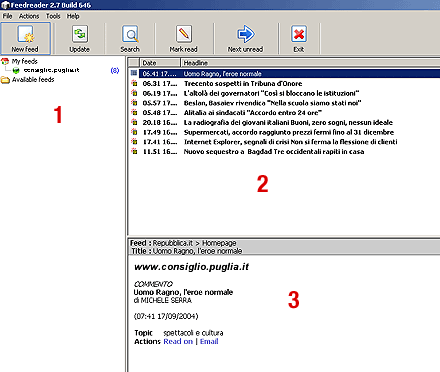Open the Tools menu

(x=53, y=16)
